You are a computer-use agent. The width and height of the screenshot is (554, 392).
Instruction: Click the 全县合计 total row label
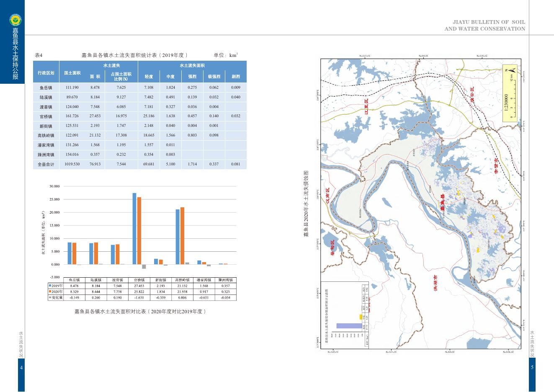pos(46,165)
